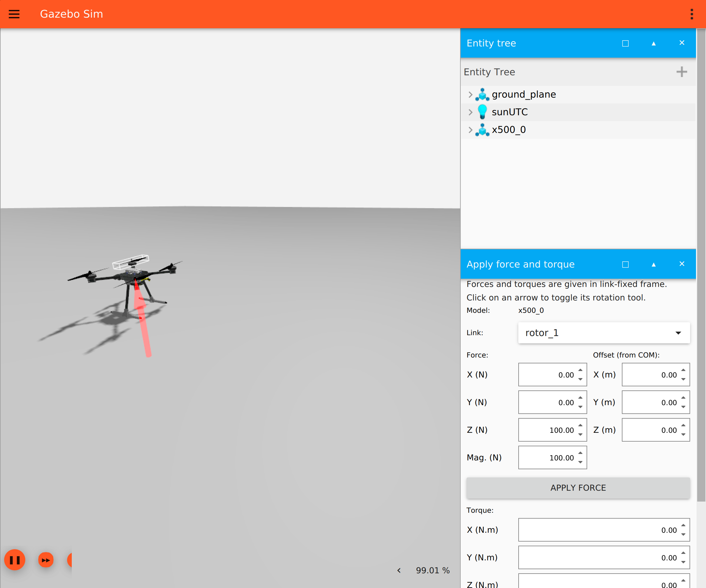Undock the Apply force and torque panel
Image resolution: width=706 pixels, height=588 pixels.
tap(625, 264)
